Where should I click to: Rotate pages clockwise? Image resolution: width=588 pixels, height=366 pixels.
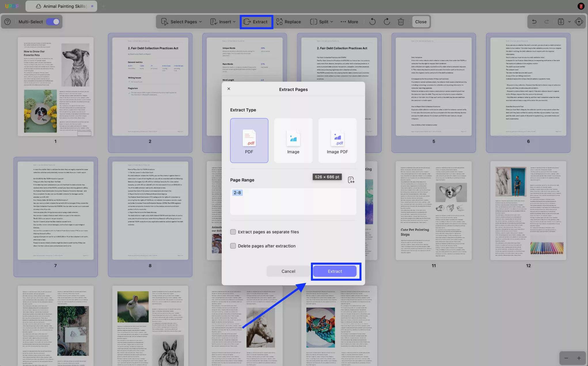coord(387,22)
